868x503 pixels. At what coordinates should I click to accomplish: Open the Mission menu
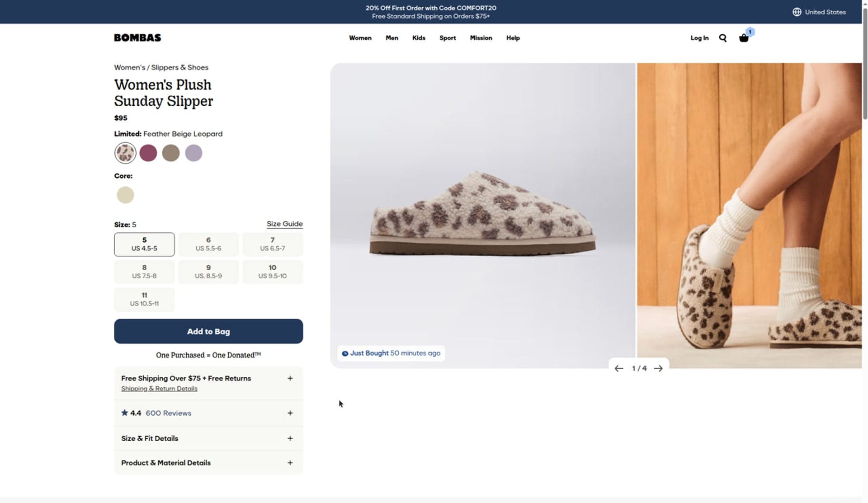(x=481, y=38)
